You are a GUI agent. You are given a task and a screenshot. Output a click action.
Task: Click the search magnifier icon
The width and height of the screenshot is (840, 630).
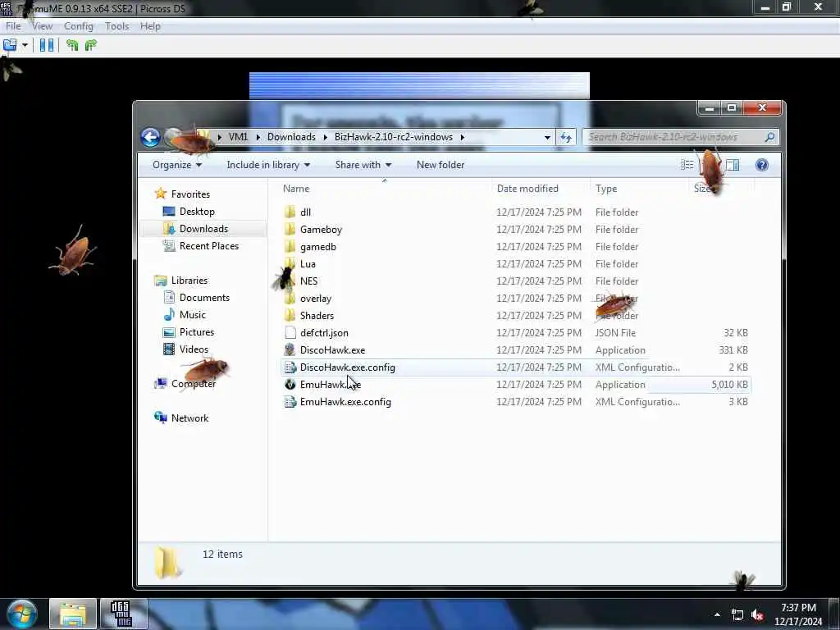coord(769,137)
